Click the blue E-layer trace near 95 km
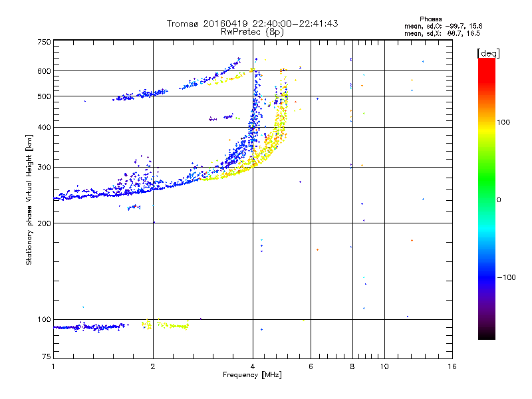 click(x=91, y=327)
